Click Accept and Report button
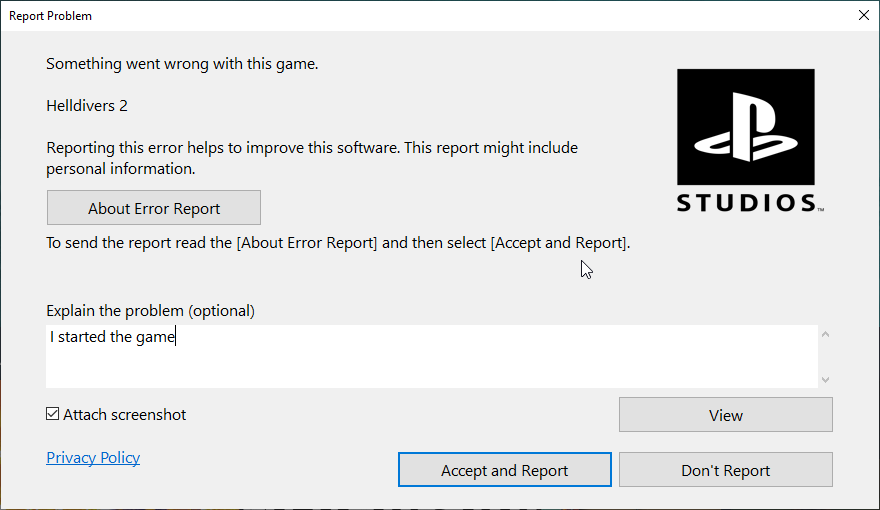This screenshot has width=880, height=510. point(505,470)
